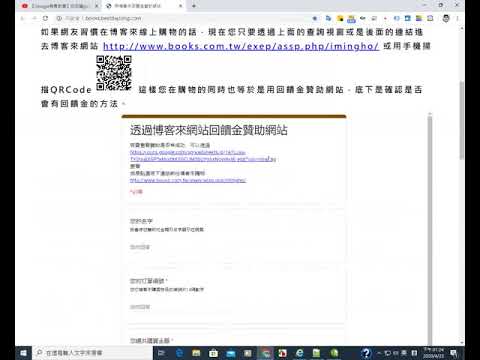This screenshot has height=360, width=480.
Task: Open a new browser tab
Action: coord(194,6)
